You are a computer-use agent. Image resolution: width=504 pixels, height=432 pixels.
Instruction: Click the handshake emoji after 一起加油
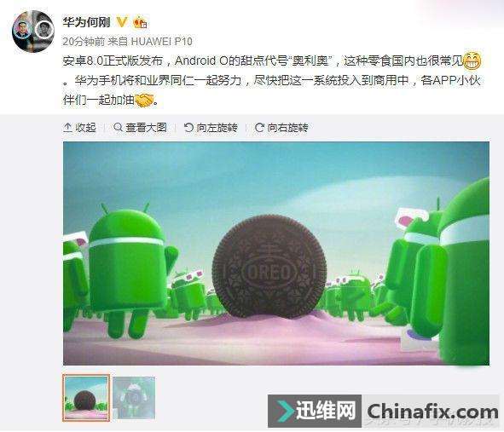pyautogui.click(x=144, y=101)
